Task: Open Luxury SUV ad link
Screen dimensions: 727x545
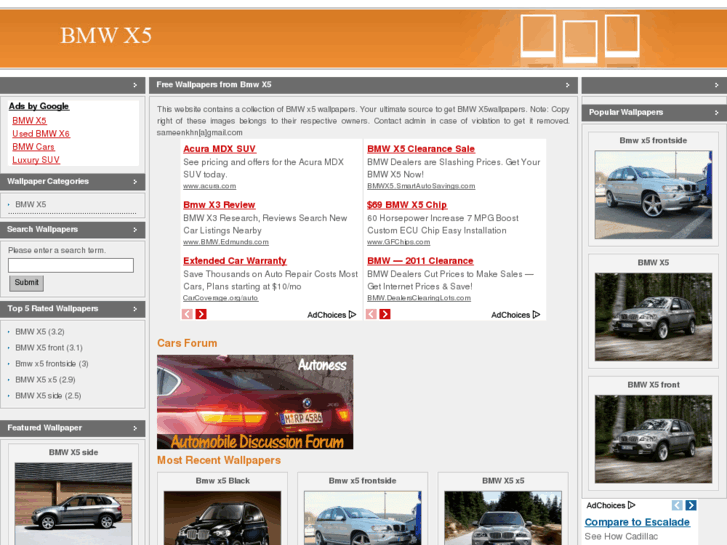Action: 36,160
